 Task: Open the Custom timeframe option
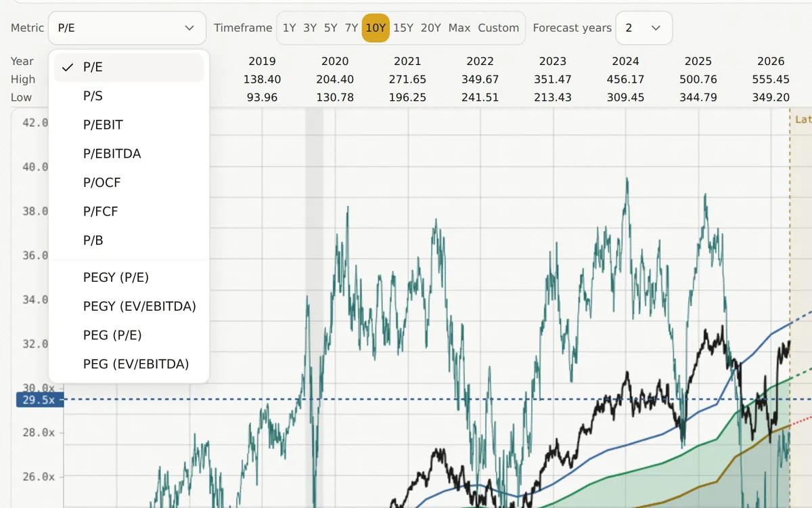point(499,28)
